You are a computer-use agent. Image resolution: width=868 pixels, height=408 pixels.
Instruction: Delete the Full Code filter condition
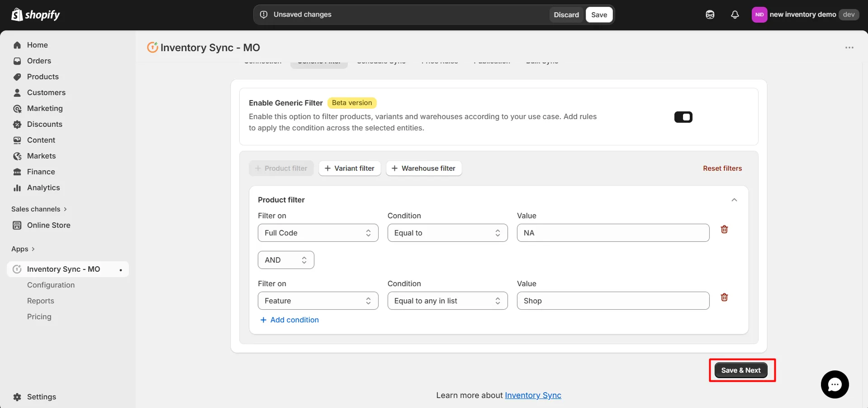click(x=724, y=230)
